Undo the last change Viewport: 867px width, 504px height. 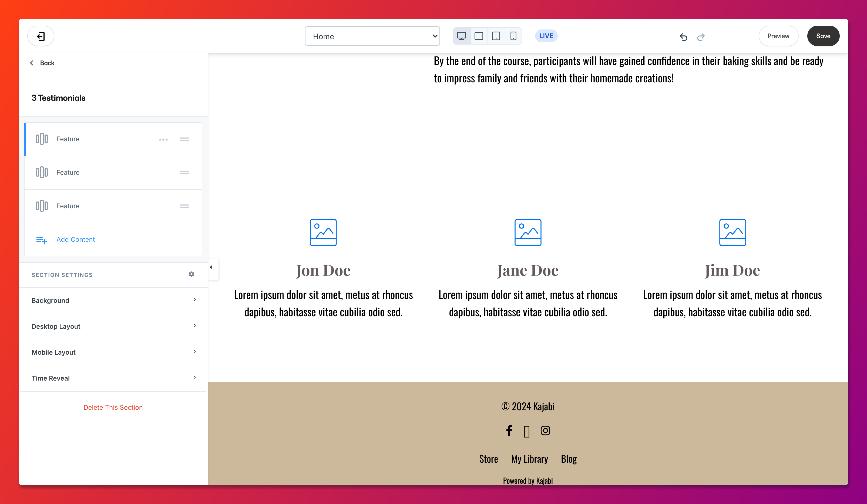pyautogui.click(x=683, y=36)
